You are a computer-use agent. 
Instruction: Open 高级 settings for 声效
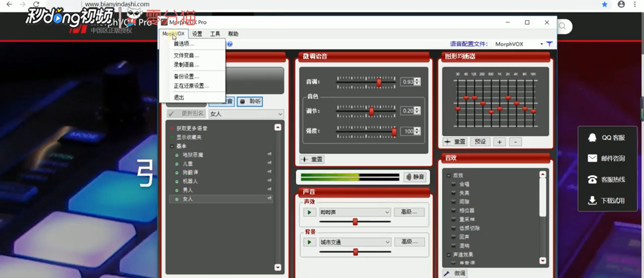point(409,212)
